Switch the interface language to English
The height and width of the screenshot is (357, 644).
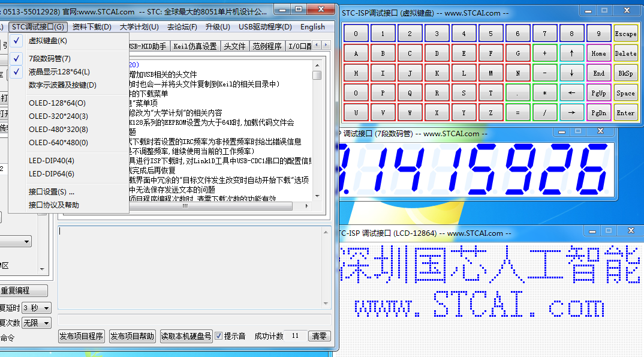tap(312, 27)
